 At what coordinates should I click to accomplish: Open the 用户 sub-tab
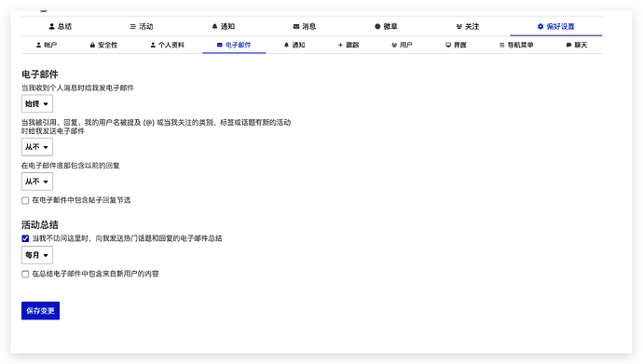[x=402, y=45]
